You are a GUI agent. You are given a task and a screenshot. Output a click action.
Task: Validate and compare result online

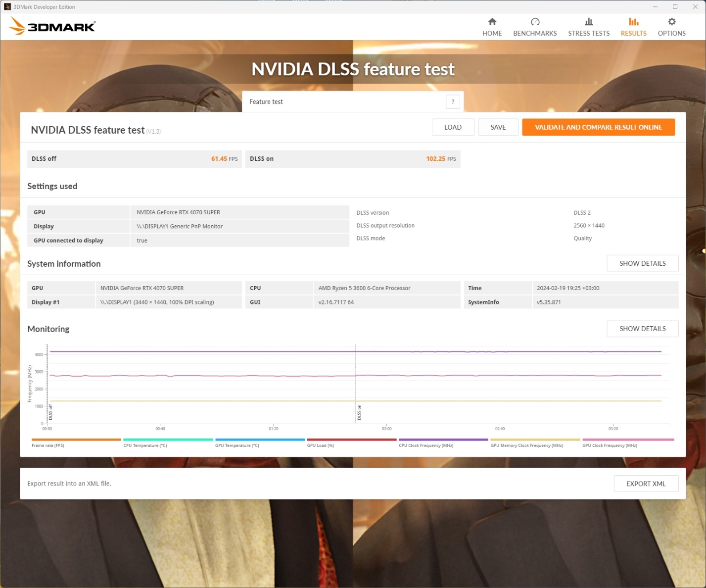tap(599, 127)
